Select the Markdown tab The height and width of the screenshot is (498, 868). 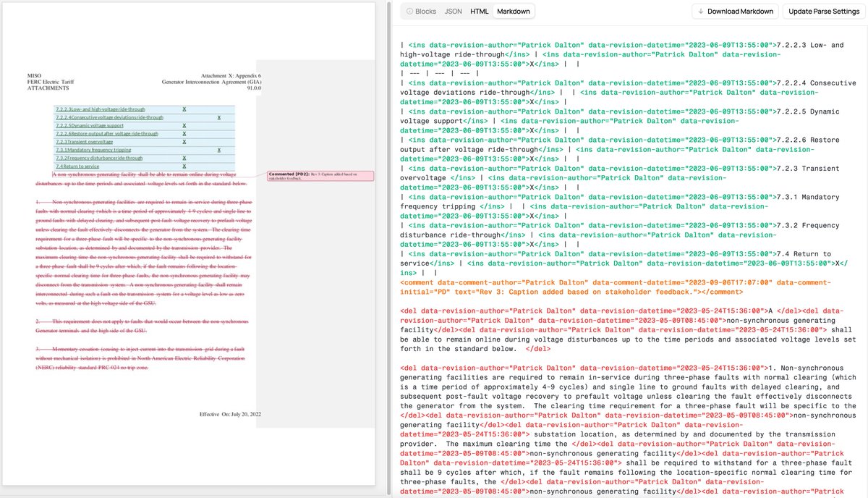tap(513, 11)
